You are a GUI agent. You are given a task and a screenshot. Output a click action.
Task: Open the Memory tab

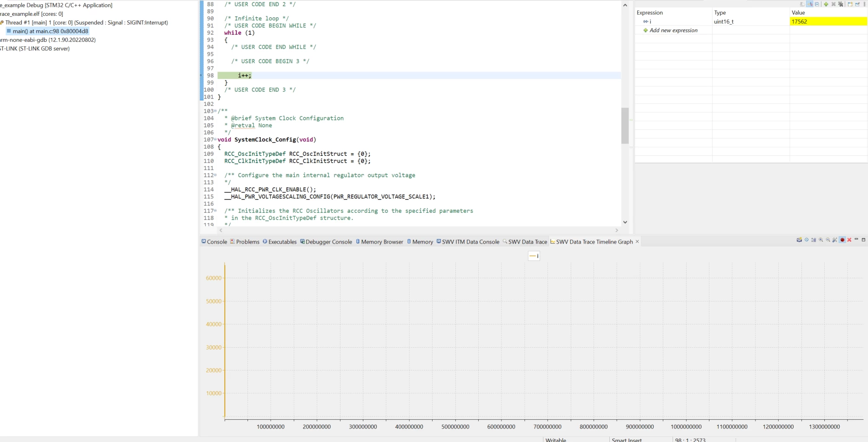[420, 242]
